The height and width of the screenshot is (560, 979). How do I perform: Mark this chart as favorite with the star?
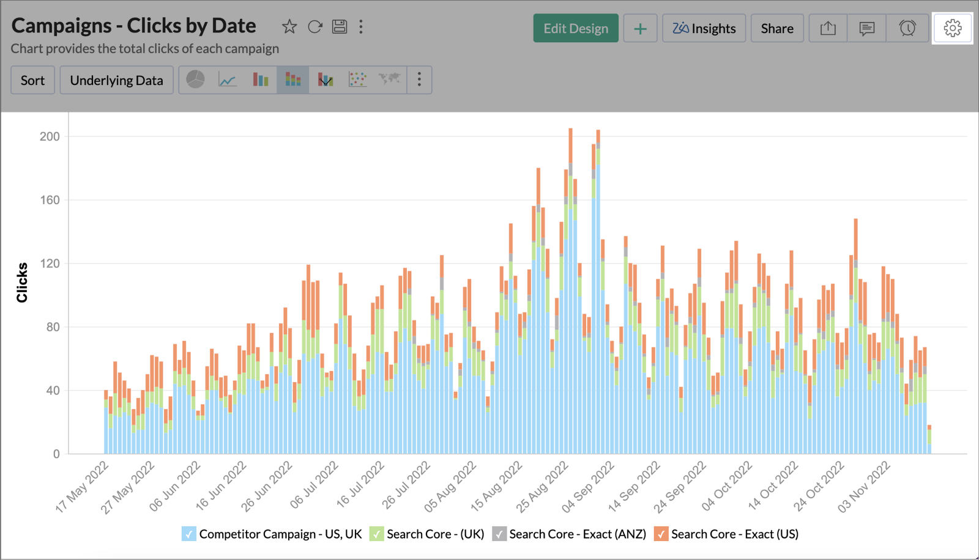[x=289, y=26]
